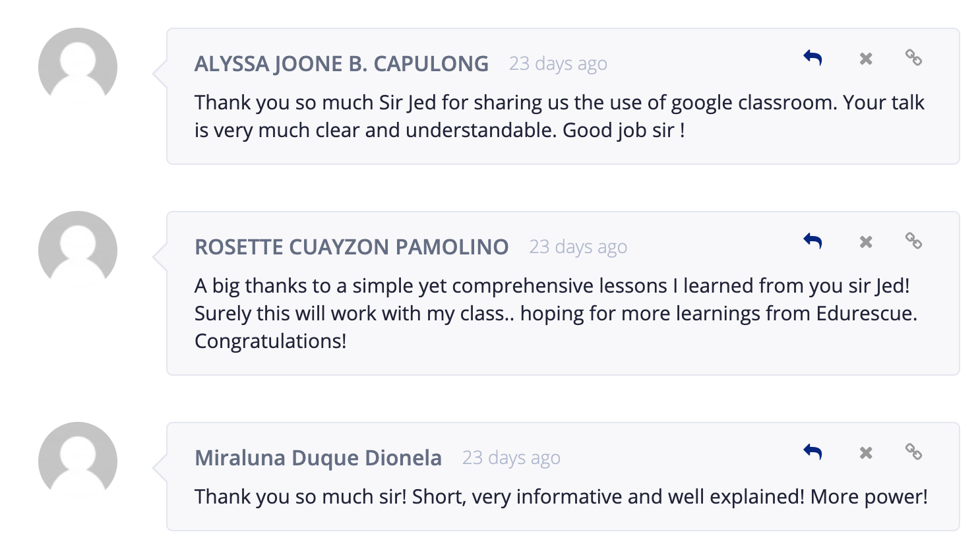Image resolution: width=980 pixels, height=555 pixels.
Task: Delete Miraluna Duque Dionela's comment
Action: (x=866, y=453)
